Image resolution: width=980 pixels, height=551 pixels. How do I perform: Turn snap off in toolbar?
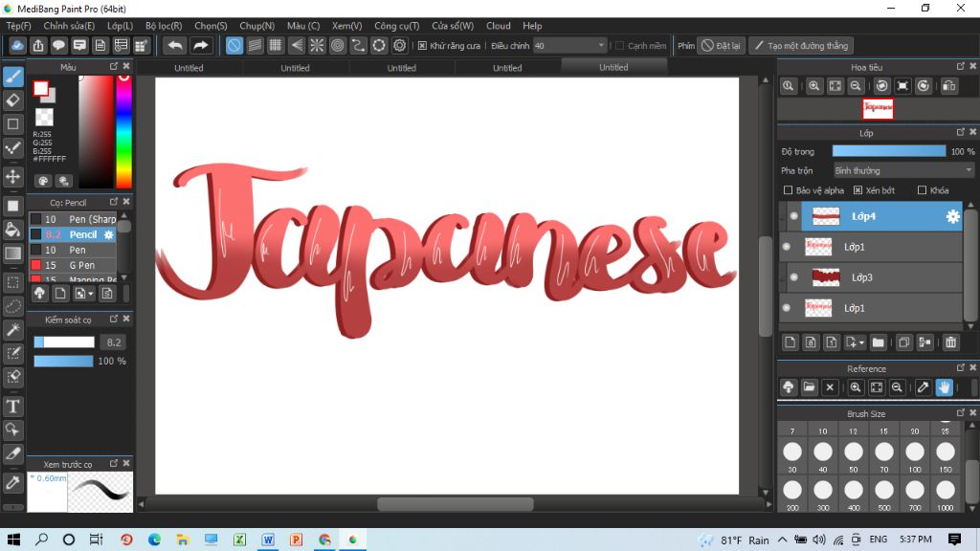(234, 46)
